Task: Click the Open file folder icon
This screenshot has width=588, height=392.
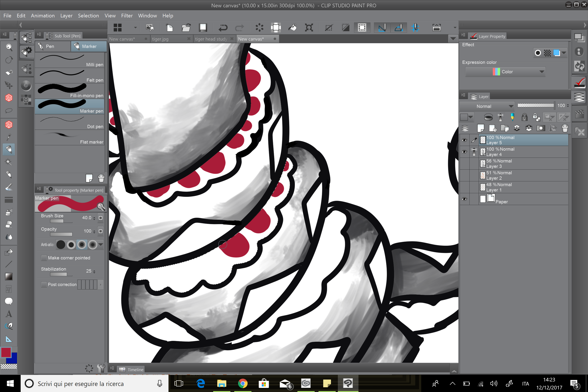Action: pos(186,28)
